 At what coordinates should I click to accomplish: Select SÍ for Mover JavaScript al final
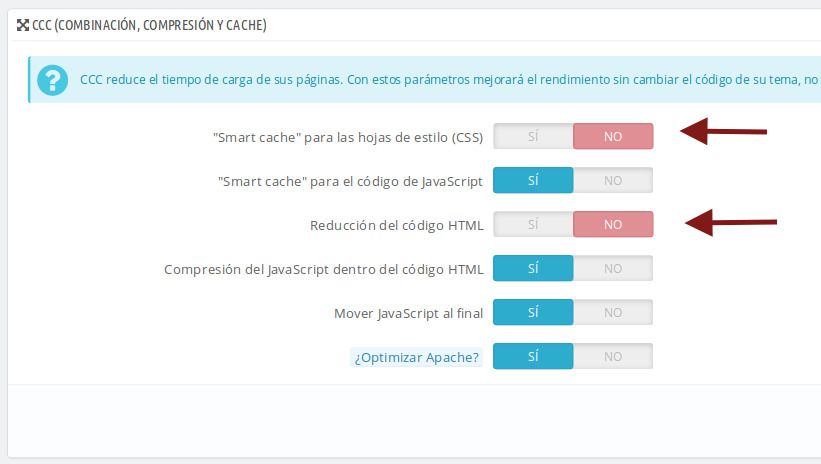point(533,312)
